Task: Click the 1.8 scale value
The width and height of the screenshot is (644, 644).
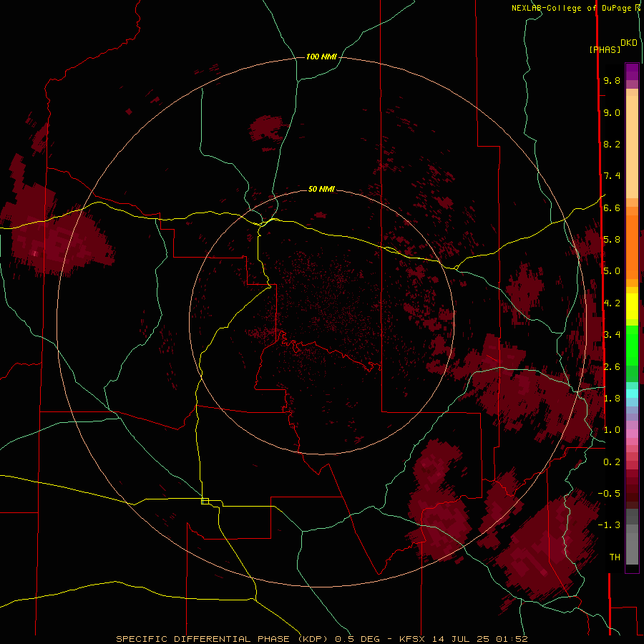Action: [612, 399]
